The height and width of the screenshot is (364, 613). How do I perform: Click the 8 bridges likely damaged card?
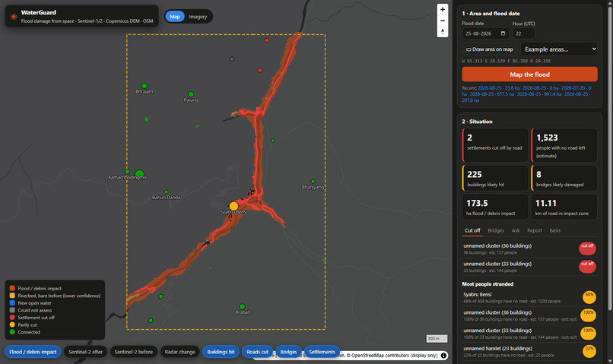pos(564,178)
